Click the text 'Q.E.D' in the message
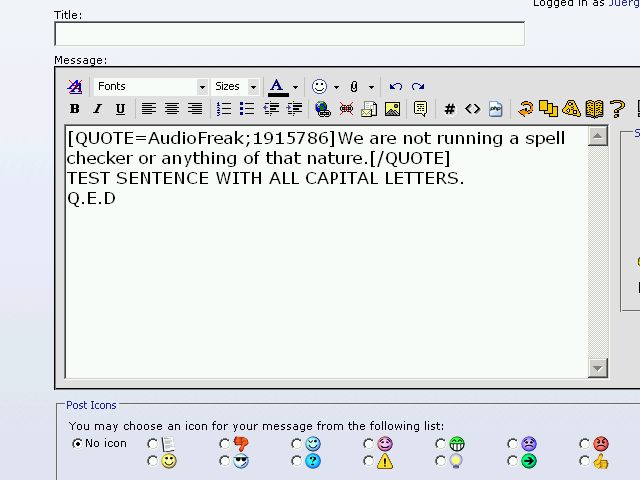This screenshot has height=480, width=640. pos(91,199)
